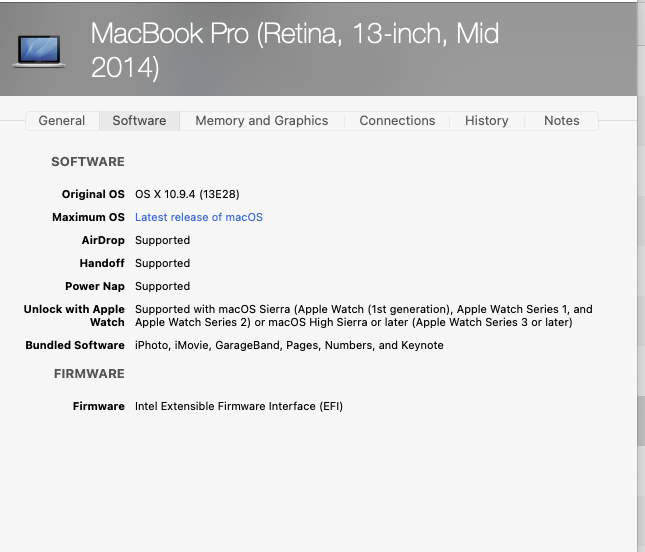Click the FIRMWARE section heading
The image size is (645, 552).
89,374
